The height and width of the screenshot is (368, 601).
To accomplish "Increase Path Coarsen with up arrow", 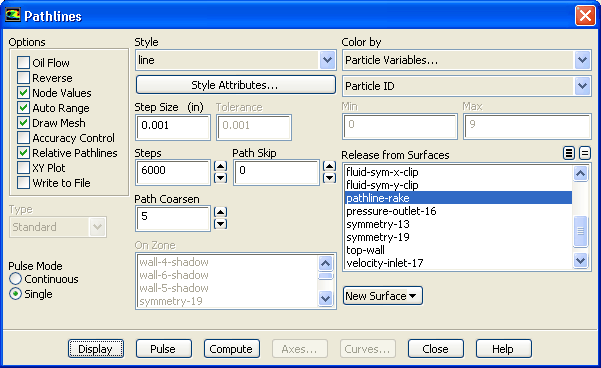I will (220, 212).
